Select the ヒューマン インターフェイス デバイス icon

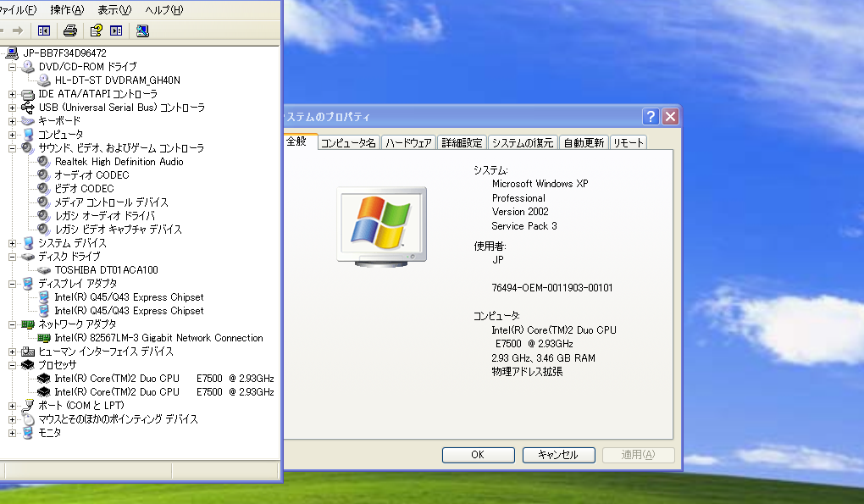coord(28,352)
